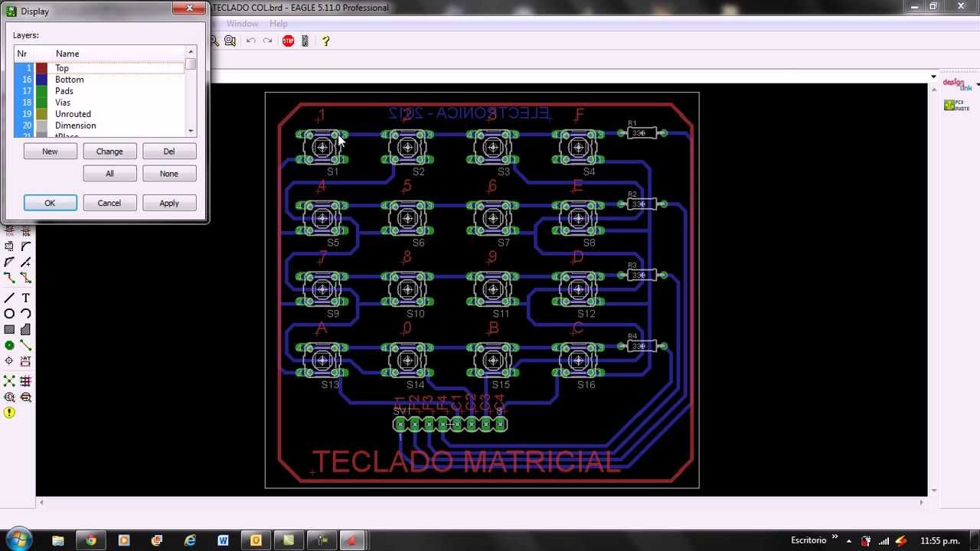Viewport: 980px width, 551px height.
Task: Click the Layers list scroll-up arrow
Action: tap(191, 52)
